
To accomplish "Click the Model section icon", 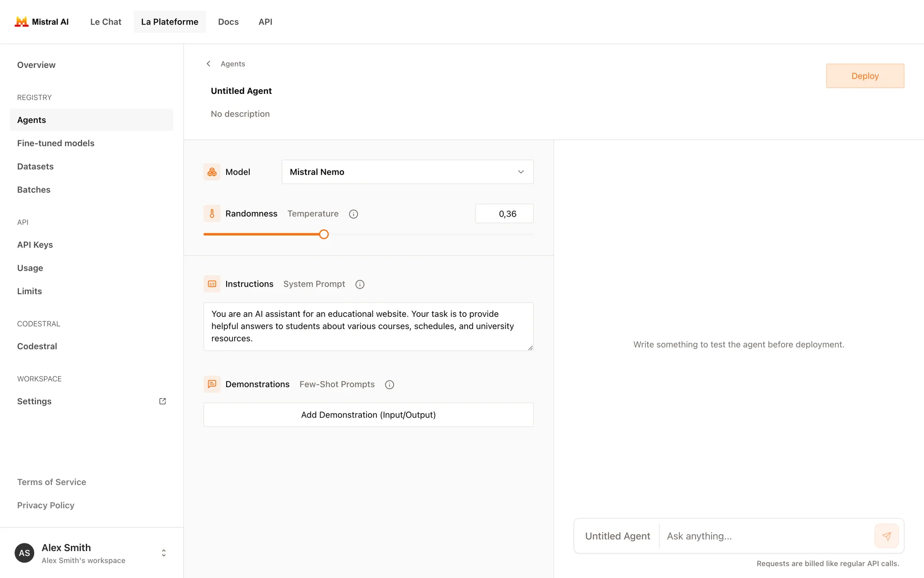I will point(212,172).
